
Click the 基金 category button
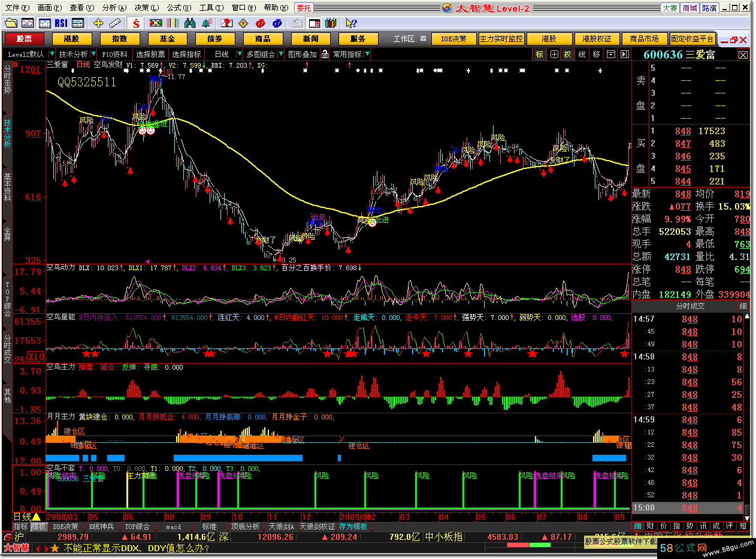[167, 38]
